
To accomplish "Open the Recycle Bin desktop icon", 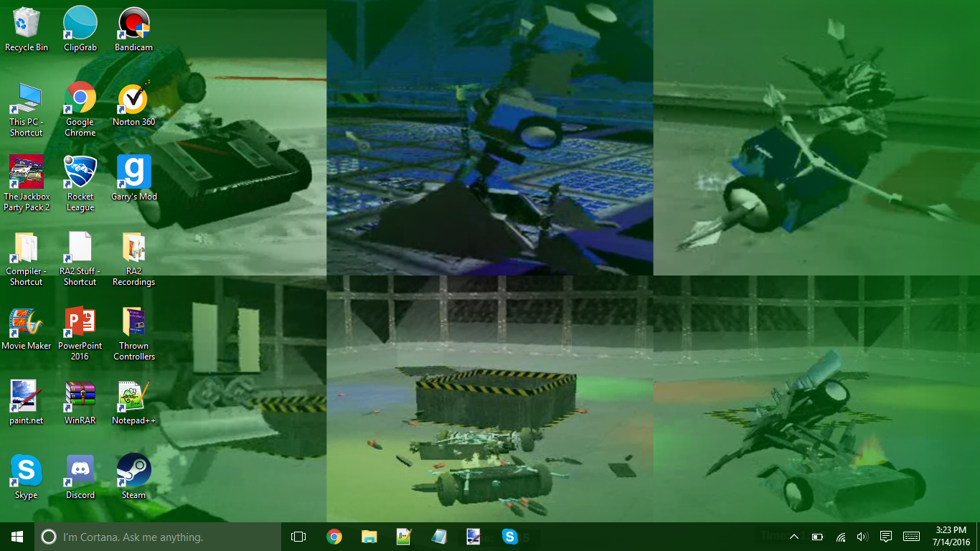I will pos(27,29).
